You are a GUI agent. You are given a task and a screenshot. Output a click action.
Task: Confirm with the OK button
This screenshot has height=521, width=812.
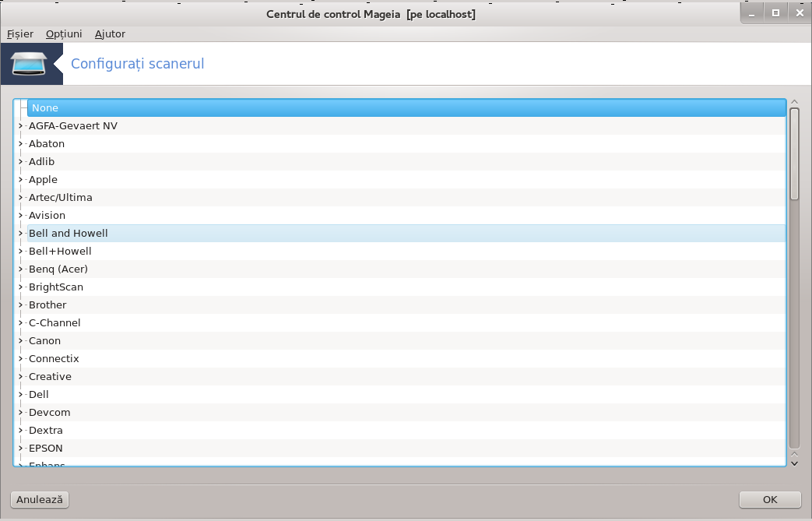(770, 499)
